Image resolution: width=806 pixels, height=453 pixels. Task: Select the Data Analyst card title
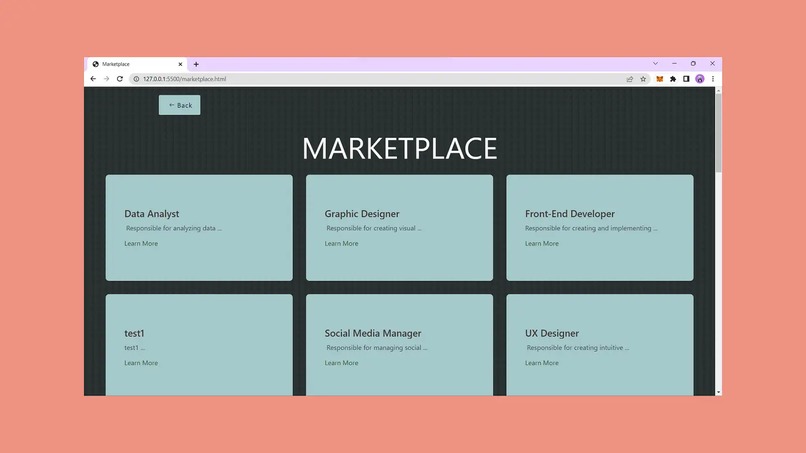(x=152, y=213)
